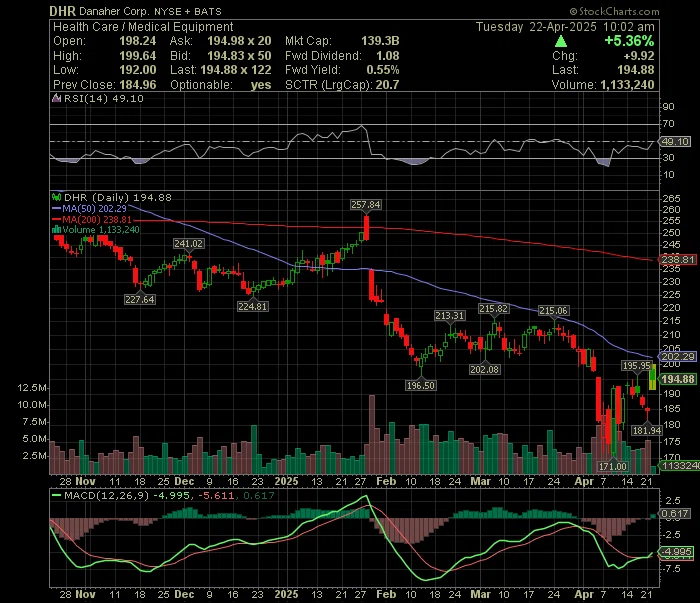Click the 171.00 lowest price annotation
This screenshot has height=603, width=700.
[x=612, y=466]
